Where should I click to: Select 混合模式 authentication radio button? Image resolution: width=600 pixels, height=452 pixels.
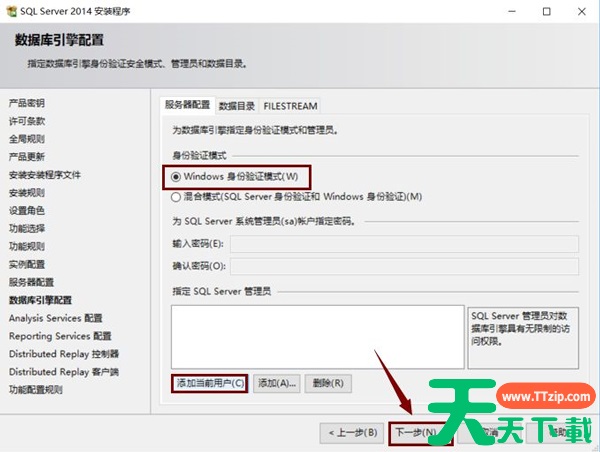tap(176, 197)
